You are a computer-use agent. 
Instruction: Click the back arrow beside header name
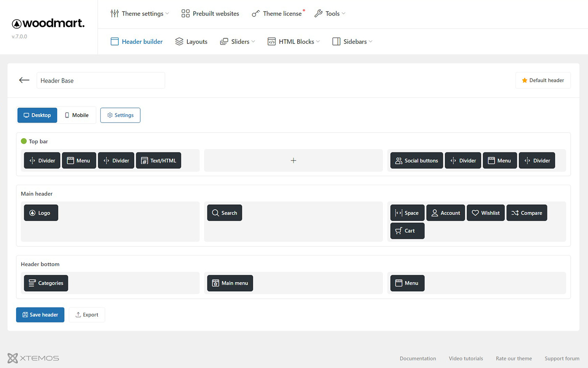[x=24, y=80]
